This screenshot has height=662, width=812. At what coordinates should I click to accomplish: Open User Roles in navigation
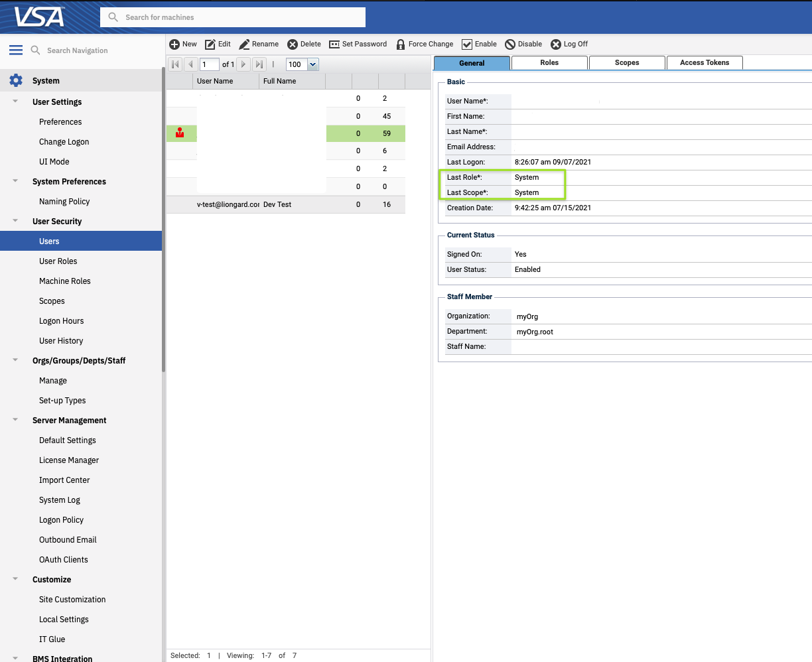pos(58,261)
